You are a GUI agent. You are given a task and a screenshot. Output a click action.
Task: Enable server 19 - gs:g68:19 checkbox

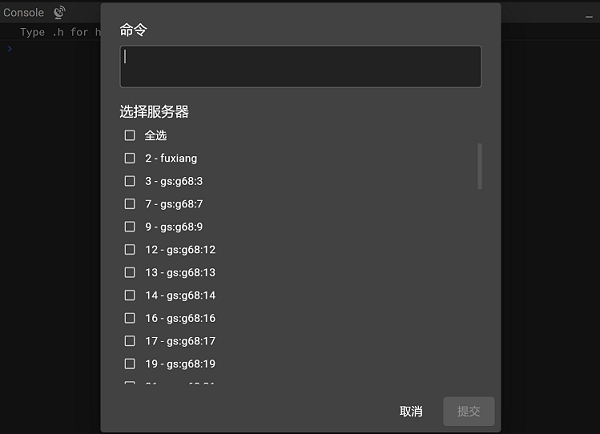[130, 364]
